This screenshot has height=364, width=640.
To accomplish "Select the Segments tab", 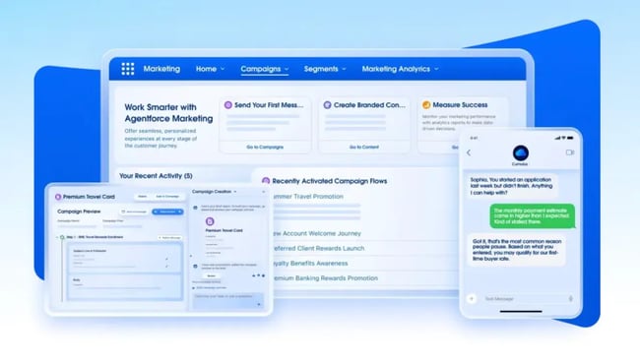I will 321,69.
